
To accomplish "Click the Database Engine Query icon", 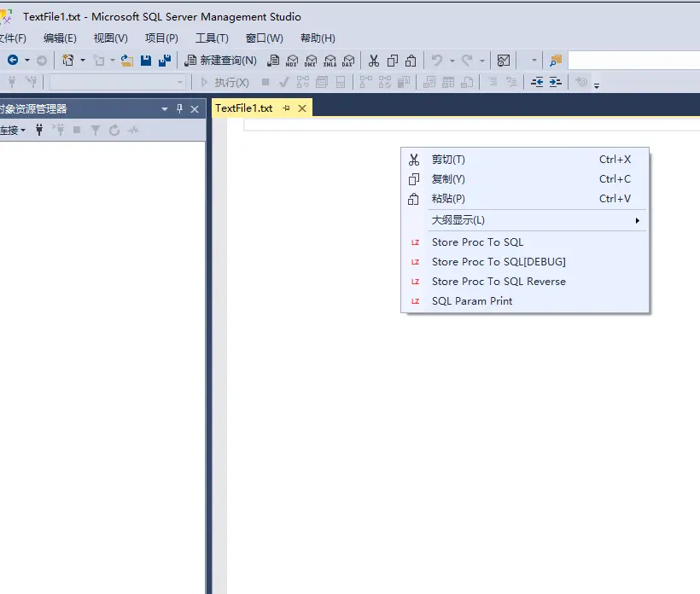I will click(x=273, y=61).
